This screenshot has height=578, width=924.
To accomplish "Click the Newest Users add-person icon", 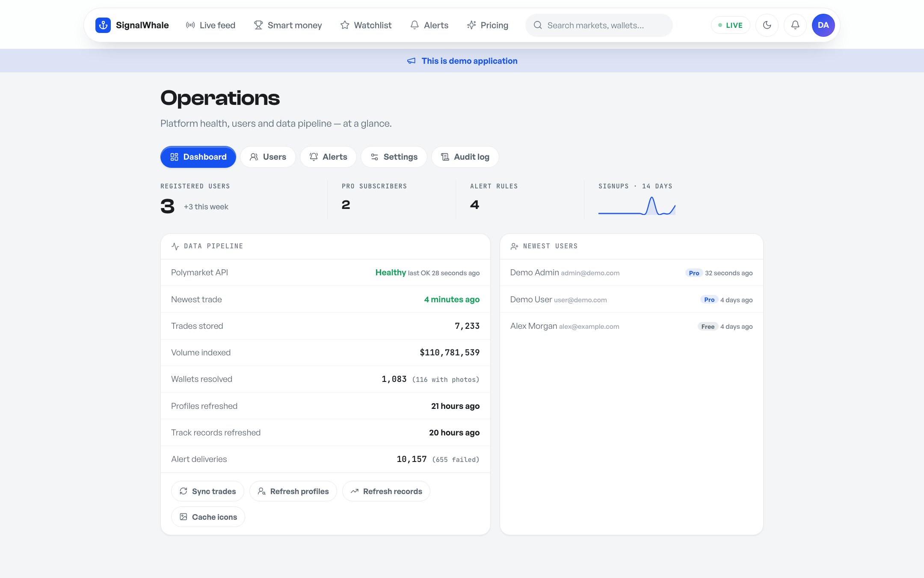I will point(515,246).
